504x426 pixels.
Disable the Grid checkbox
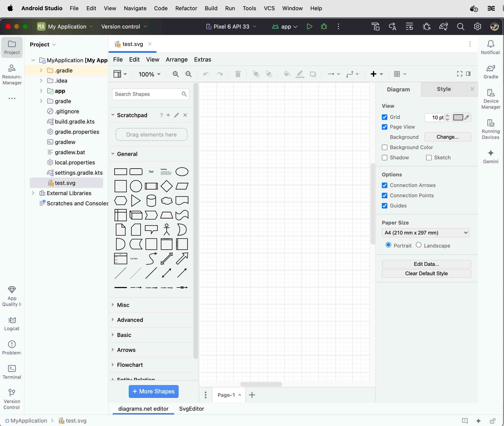385,117
